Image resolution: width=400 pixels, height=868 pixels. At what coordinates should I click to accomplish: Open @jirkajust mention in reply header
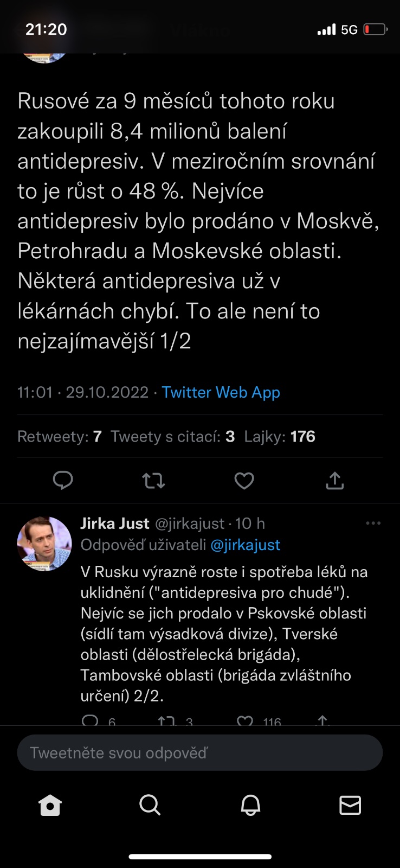point(245,545)
